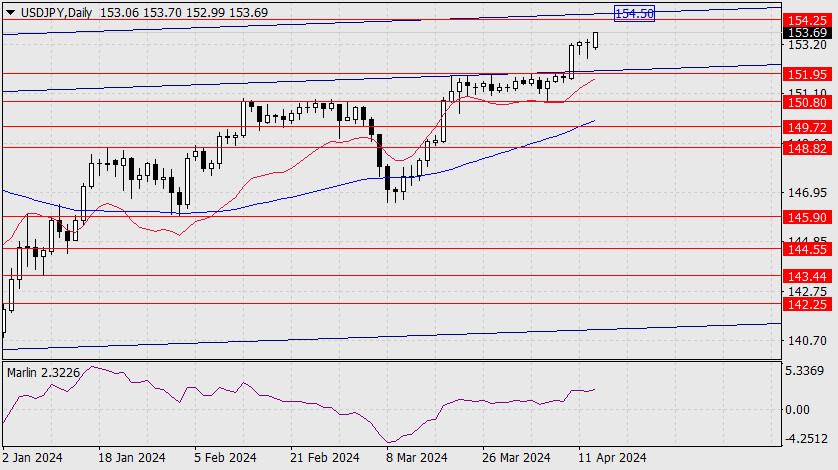The height and width of the screenshot is (470, 838).
Task: Click the OHLC values 153.06 153.70 152.99 153.69
Action: tap(184, 13)
